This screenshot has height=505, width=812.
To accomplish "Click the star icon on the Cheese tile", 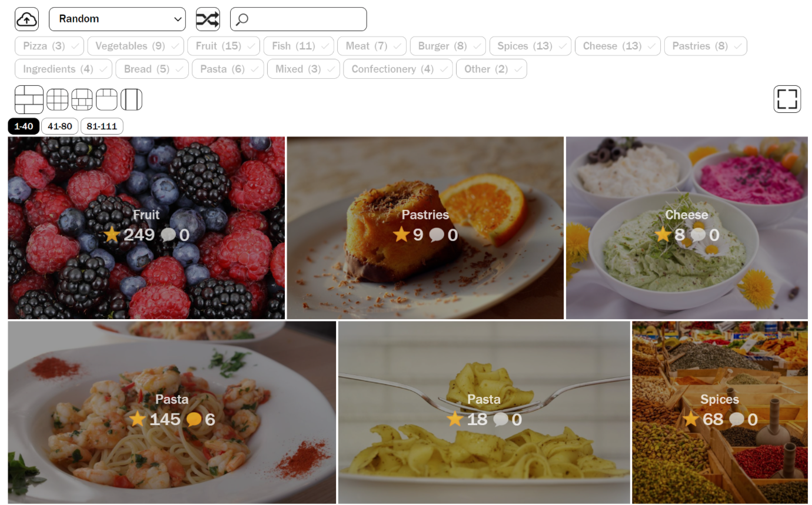I will pyautogui.click(x=663, y=235).
